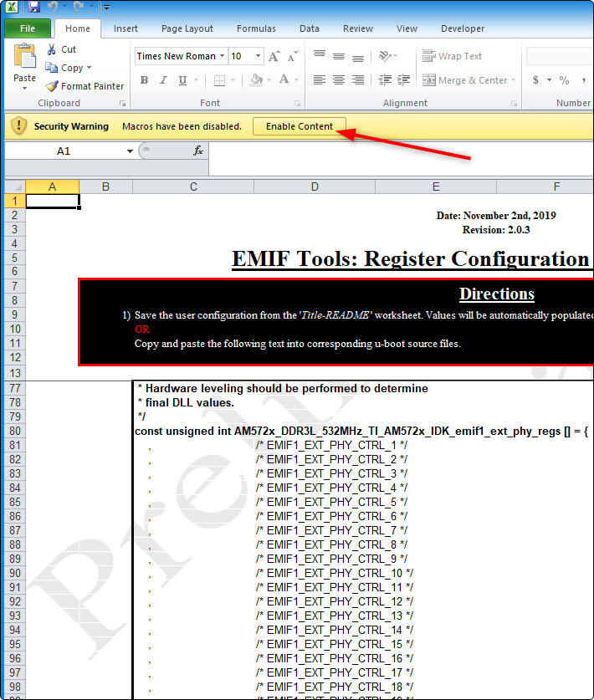Open Customize Quick Access Toolbar arrow

click(107, 8)
